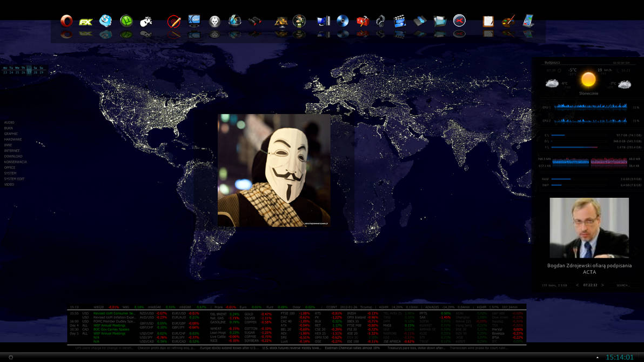Select date 17 on the mini calendar
Image resolution: width=644 pixels, height=362 pixels.
(x=29, y=72)
